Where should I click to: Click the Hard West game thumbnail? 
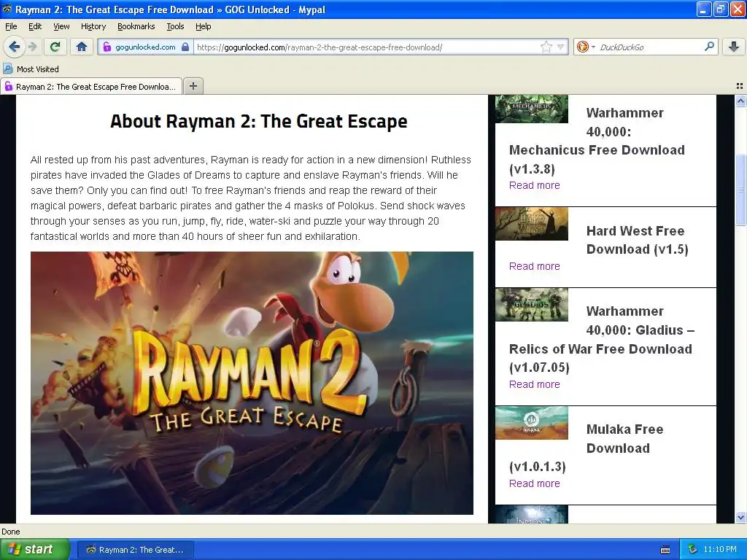point(532,224)
